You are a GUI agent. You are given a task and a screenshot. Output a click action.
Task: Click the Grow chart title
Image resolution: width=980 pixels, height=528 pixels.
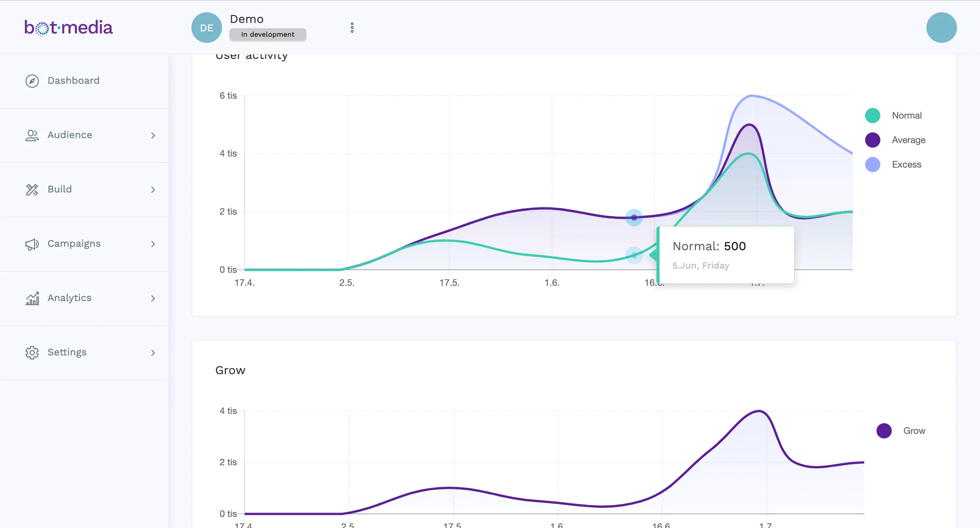230,370
